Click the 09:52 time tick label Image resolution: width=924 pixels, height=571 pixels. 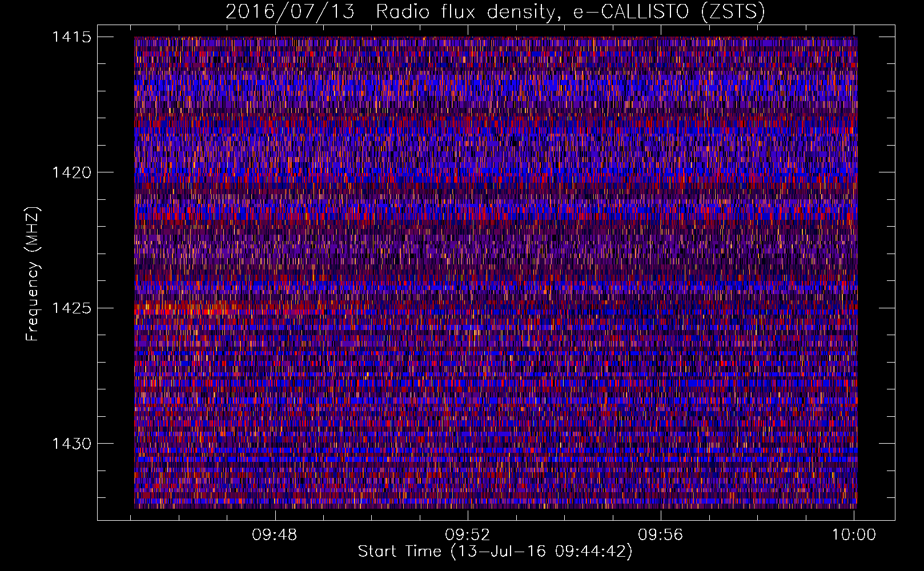[x=468, y=535]
